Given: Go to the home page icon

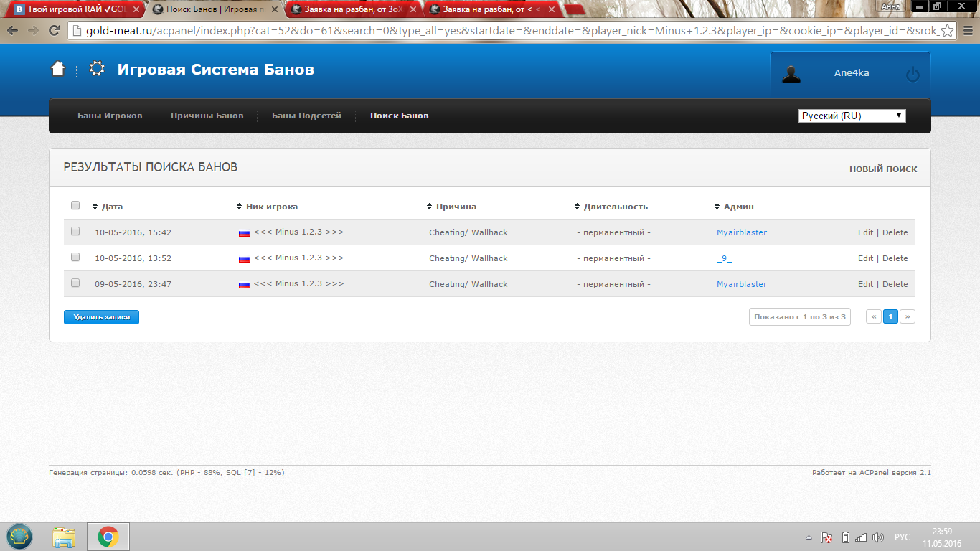Looking at the screenshot, I should 58,69.
